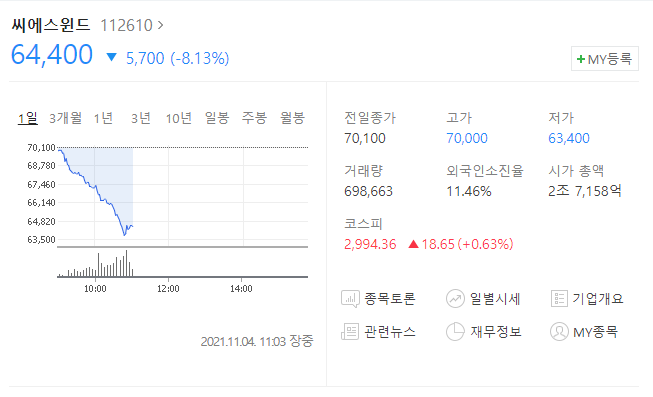Screen dimensions: 653x397
Task: Click the intraday price line chart
Action: pos(182,196)
